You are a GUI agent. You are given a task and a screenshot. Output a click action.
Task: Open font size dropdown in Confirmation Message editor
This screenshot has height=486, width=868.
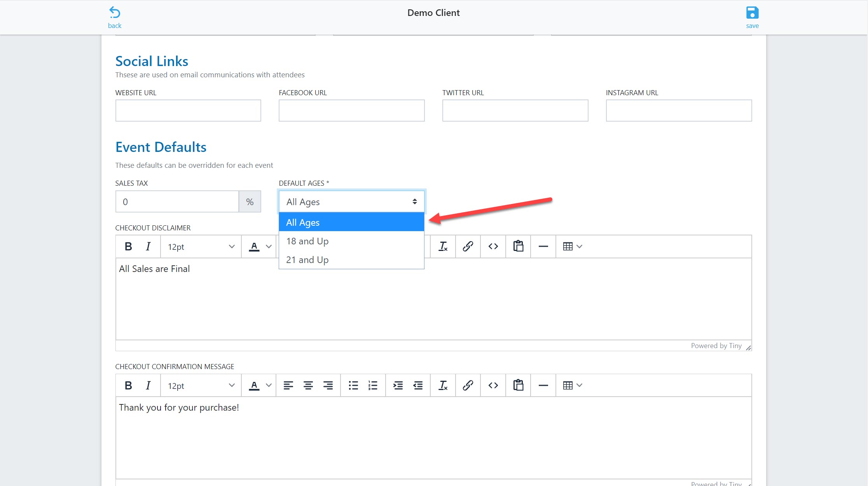pyautogui.click(x=201, y=386)
